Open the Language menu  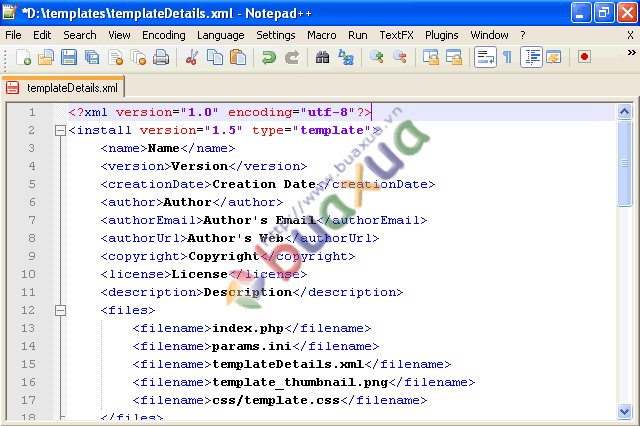[x=221, y=35]
